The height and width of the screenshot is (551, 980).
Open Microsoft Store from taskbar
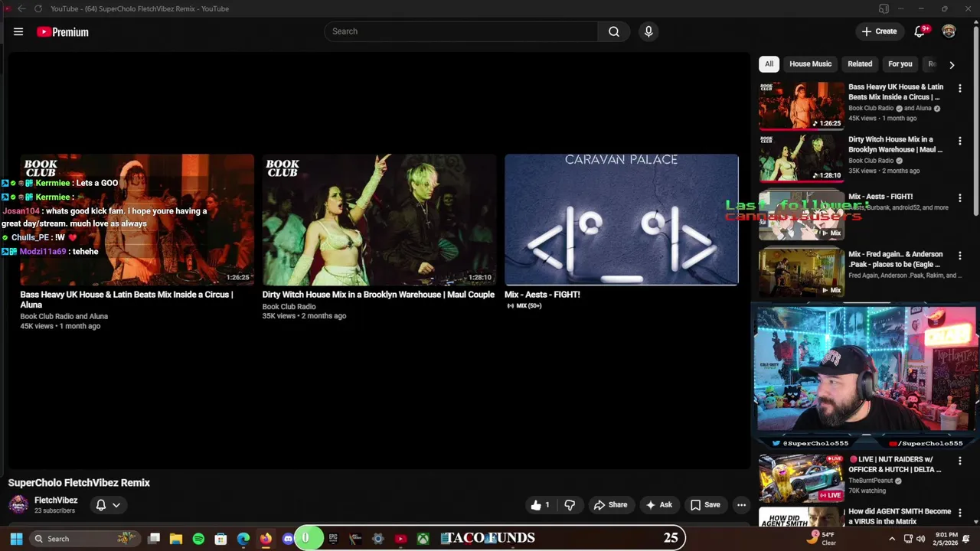click(x=220, y=539)
